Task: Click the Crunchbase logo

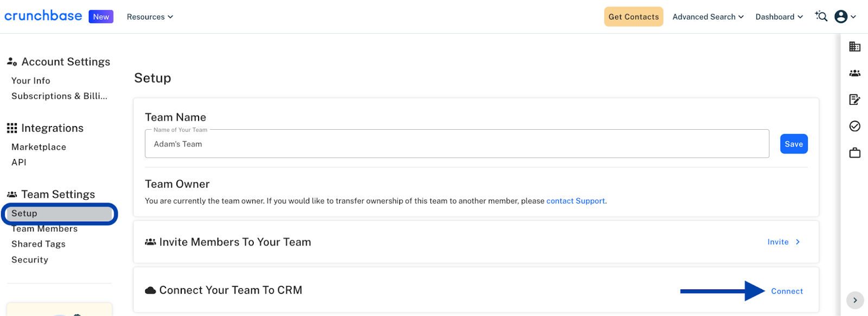Action: click(43, 16)
